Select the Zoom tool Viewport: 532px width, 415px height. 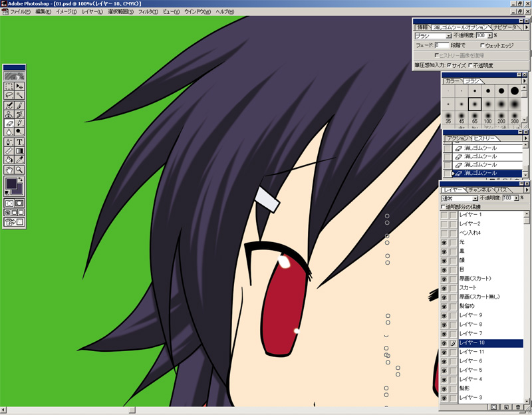(19, 170)
